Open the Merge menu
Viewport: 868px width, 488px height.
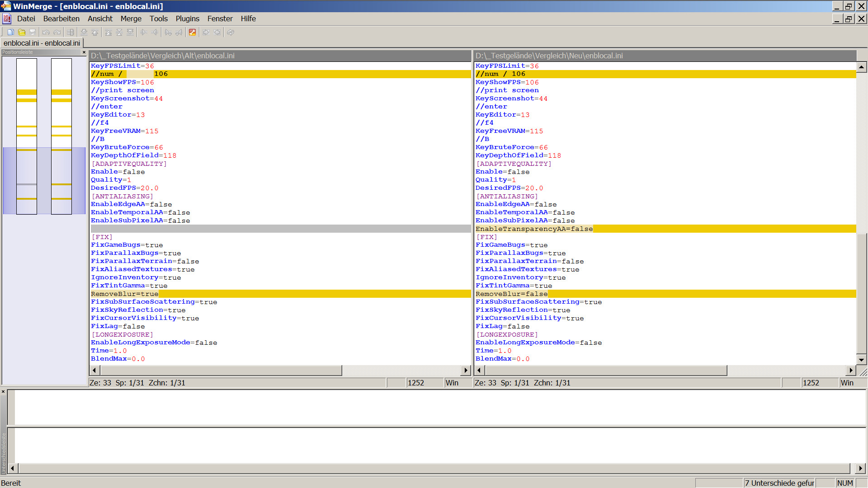pos(131,19)
